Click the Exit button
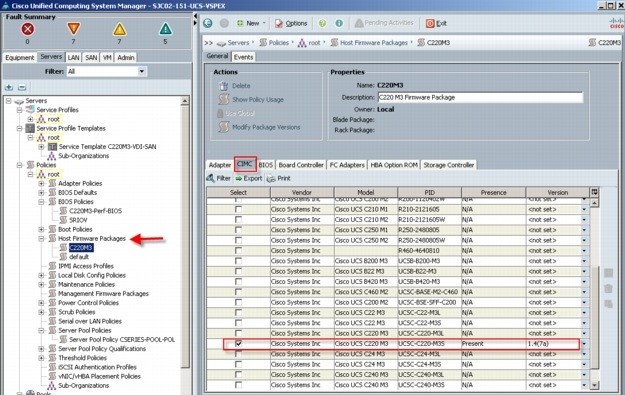The image size is (625, 395). 436,23
